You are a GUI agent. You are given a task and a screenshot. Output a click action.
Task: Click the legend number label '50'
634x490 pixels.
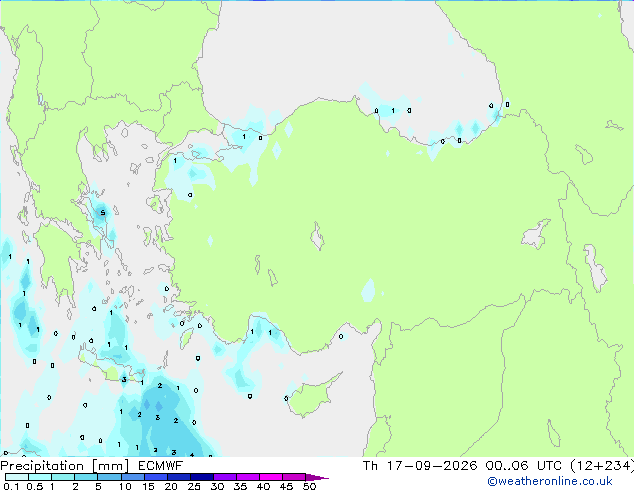[310, 486]
